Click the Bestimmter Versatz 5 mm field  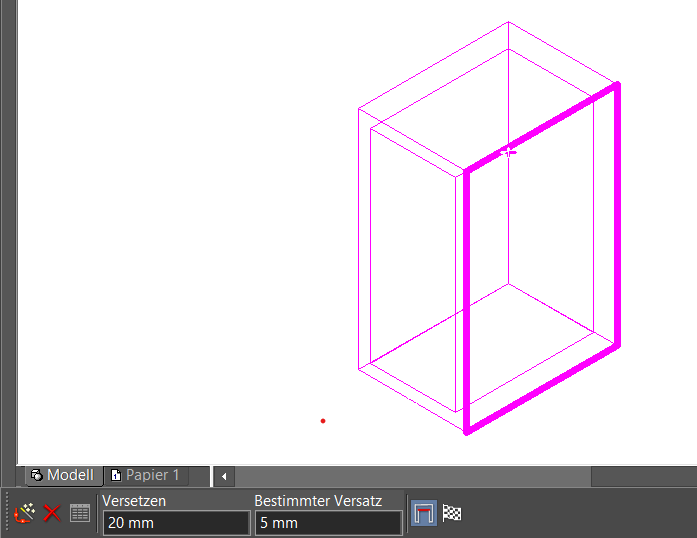coord(328,523)
